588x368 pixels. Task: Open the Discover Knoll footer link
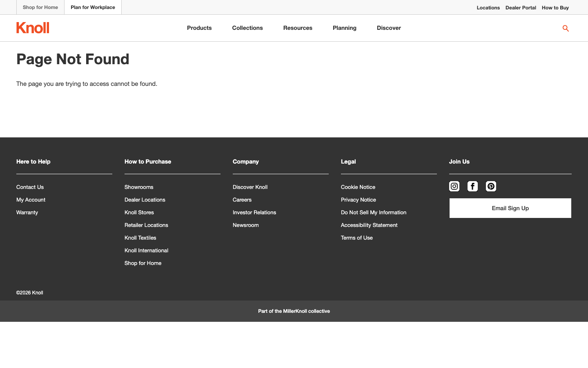coord(250,187)
